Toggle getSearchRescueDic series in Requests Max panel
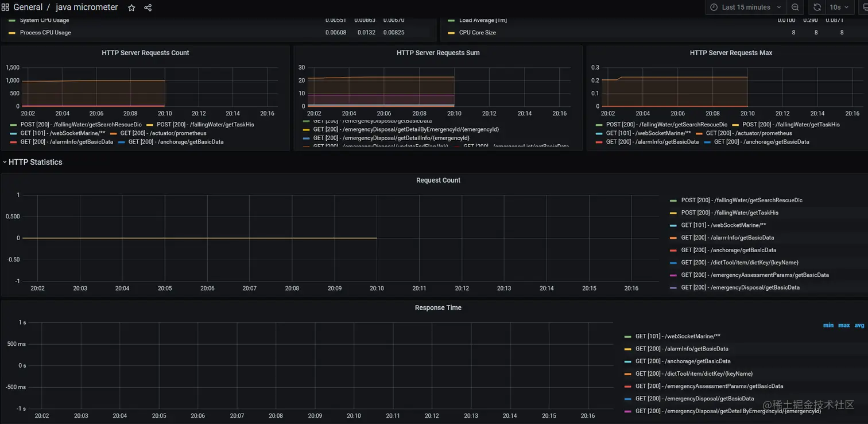 pos(666,125)
